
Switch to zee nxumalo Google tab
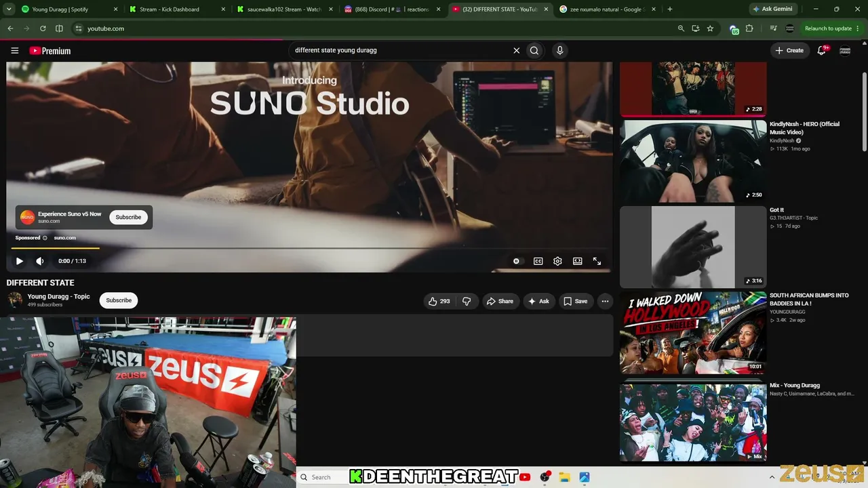click(x=607, y=9)
